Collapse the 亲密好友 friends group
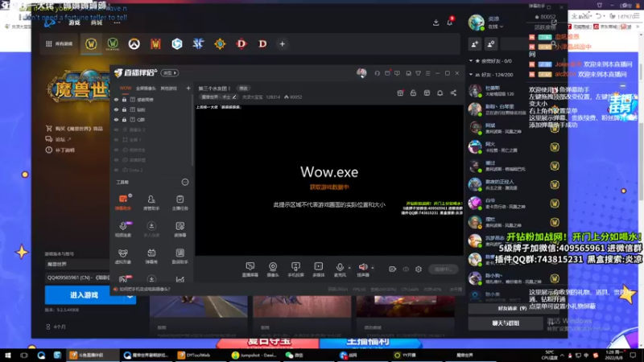 471,61
